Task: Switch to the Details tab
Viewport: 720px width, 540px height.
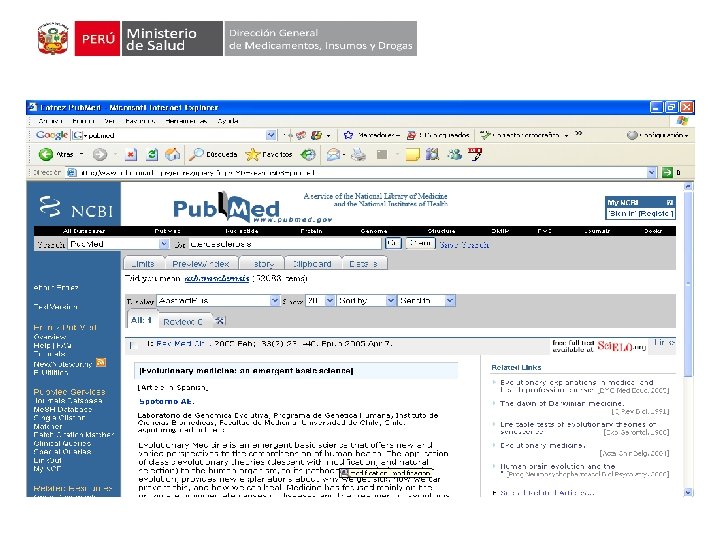Action: point(365,264)
